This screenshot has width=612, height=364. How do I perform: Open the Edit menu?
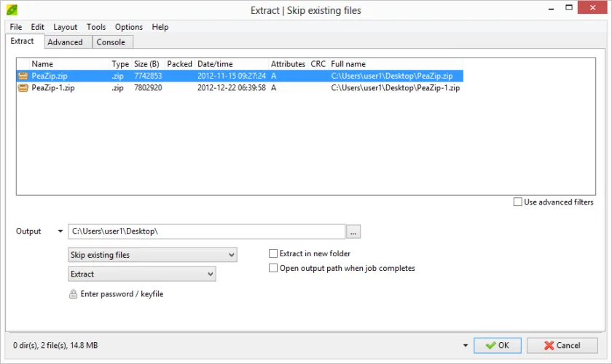[37, 27]
